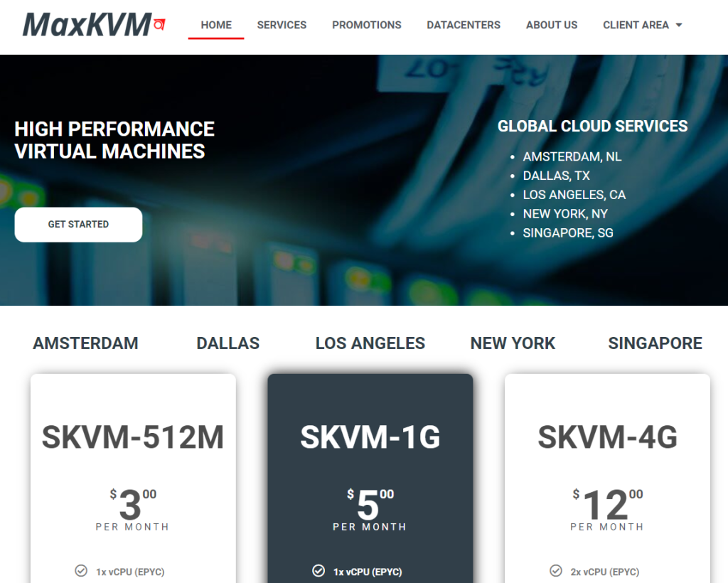Viewport: 728px width, 583px height.
Task: Click the $5.00 per month price
Action: 370,509
